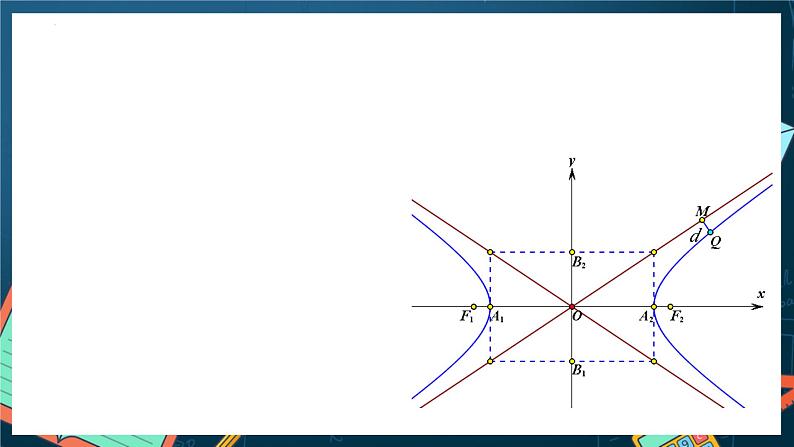
Task: Select point B1 on the lower y-axis
Action: click(x=571, y=361)
